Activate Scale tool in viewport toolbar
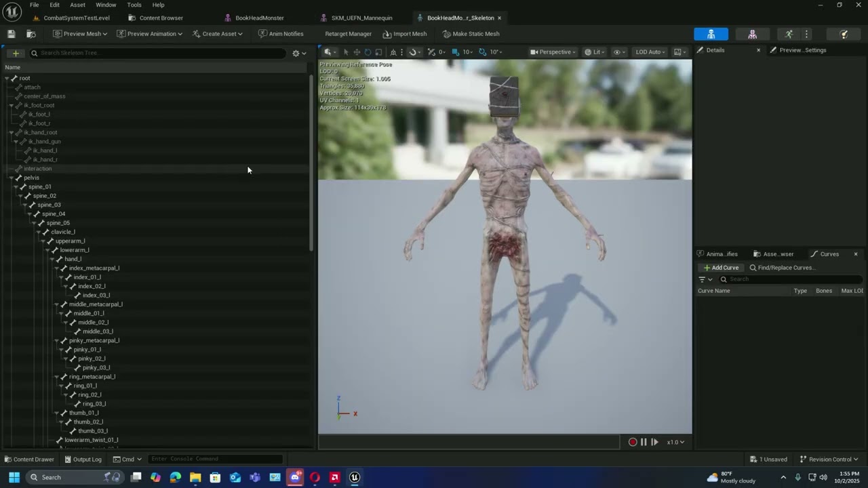This screenshot has width=868, height=488. 378,52
